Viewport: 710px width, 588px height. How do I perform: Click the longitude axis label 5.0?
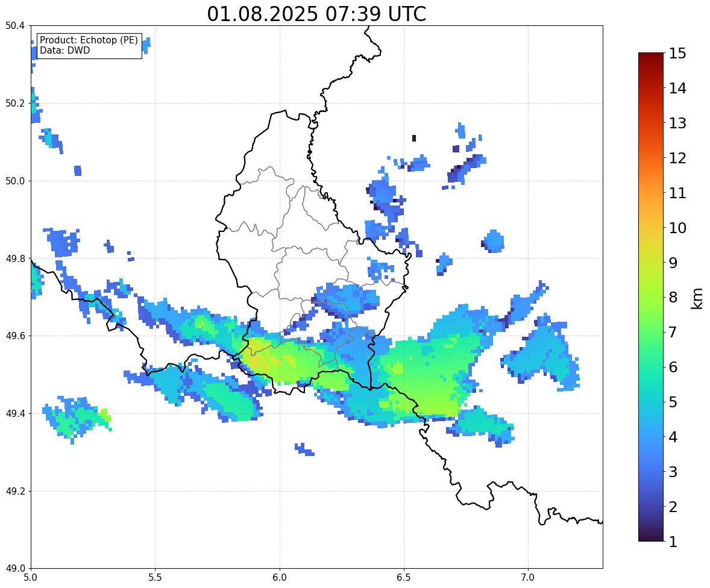(x=31, y=578)
